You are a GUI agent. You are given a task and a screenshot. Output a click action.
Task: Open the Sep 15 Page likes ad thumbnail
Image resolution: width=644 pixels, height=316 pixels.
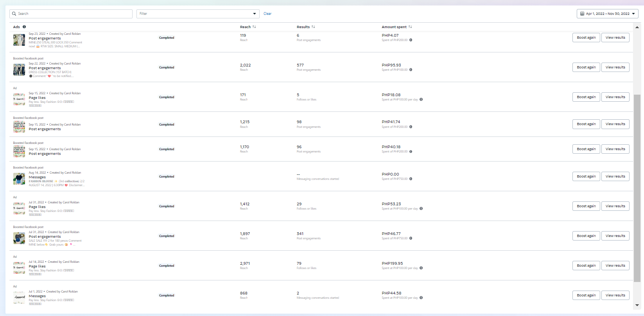19,99
